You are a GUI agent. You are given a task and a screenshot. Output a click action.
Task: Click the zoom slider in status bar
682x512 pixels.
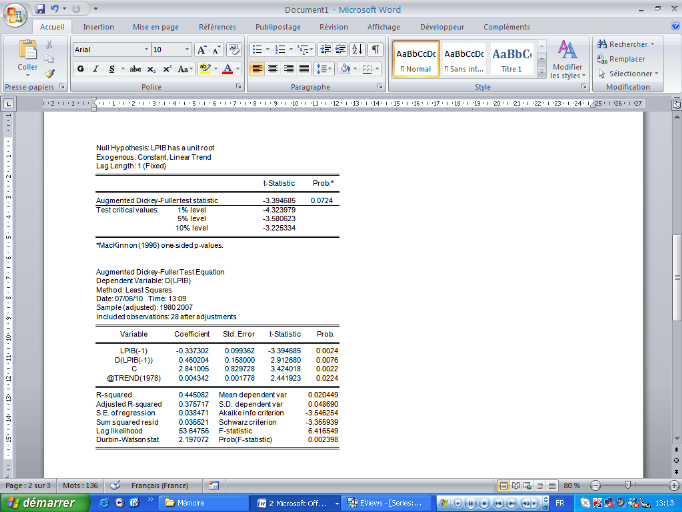[627, 485]
